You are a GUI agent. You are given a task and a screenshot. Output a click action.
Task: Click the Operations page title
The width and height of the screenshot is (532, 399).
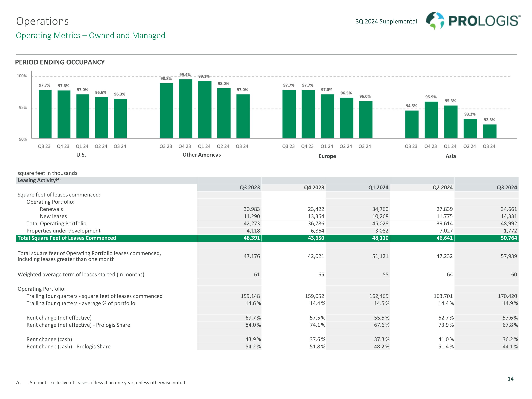click(42, 21)
